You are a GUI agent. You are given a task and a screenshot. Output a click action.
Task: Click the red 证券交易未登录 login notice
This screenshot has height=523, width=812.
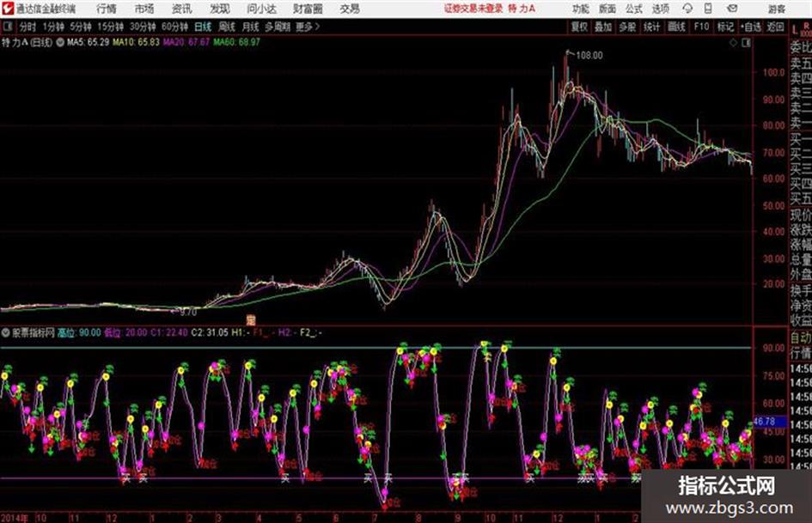coord(473,9)
